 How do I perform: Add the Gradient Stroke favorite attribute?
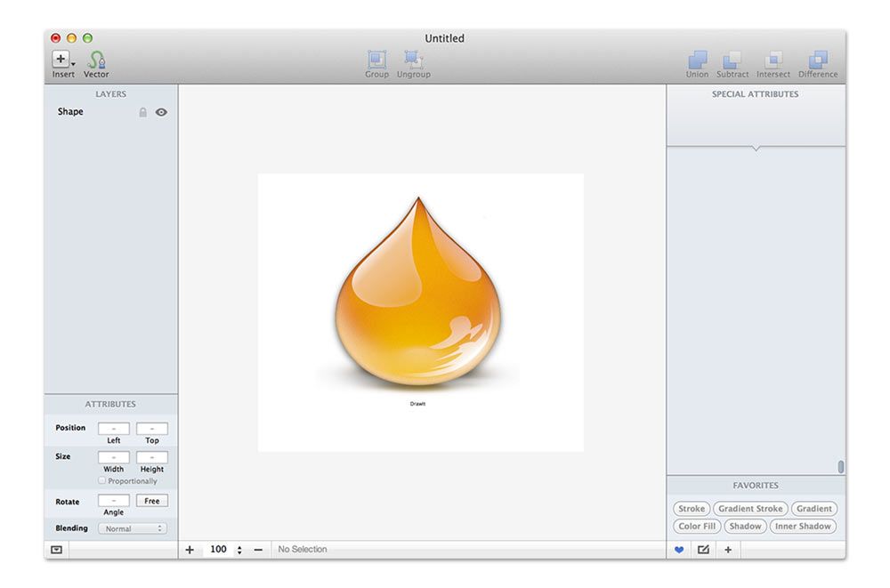point(750,509)
